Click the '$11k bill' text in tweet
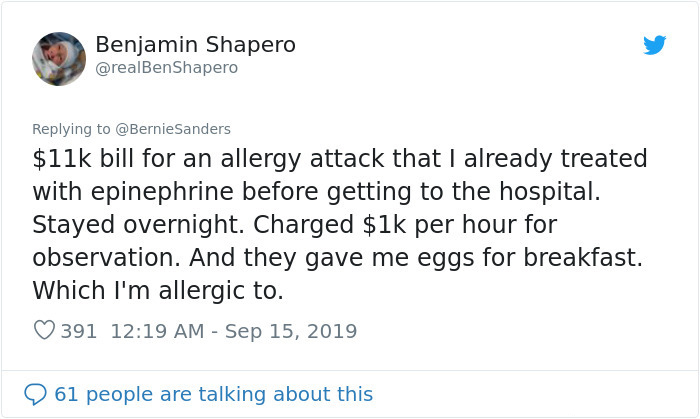Image resolution: width=700 pixels, height=419 pixels. click(87, 158)
